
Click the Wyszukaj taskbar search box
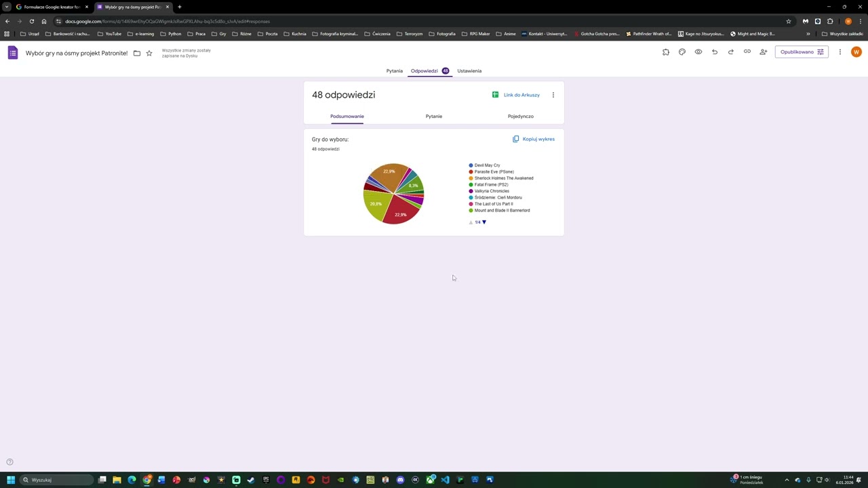coord(57,480)
